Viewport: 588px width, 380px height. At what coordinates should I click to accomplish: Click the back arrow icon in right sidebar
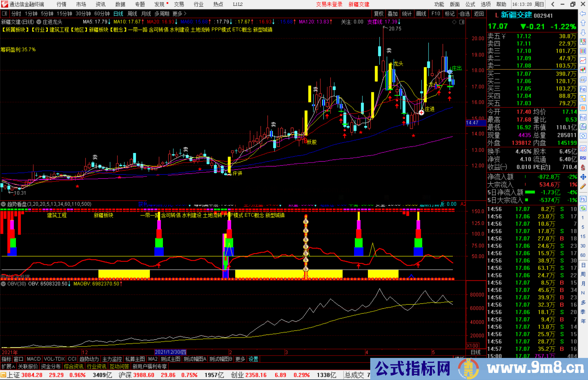point(583,14)
